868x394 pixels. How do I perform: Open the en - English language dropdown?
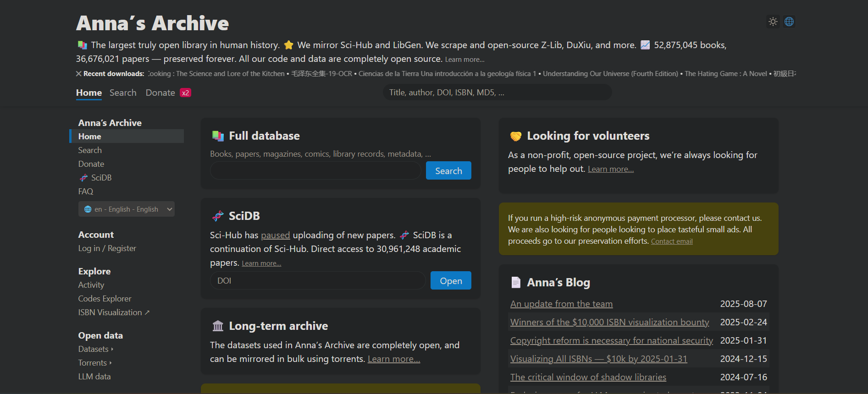click(127, 209)
